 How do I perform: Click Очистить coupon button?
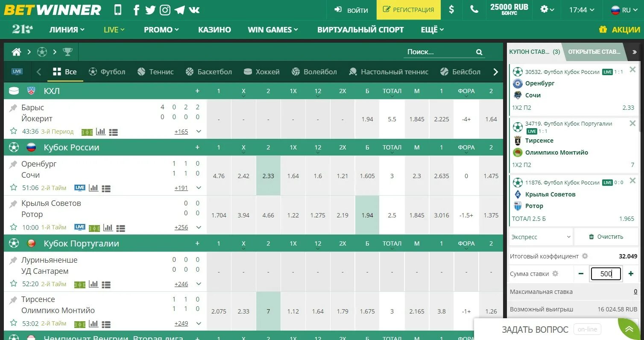(606, 237)
